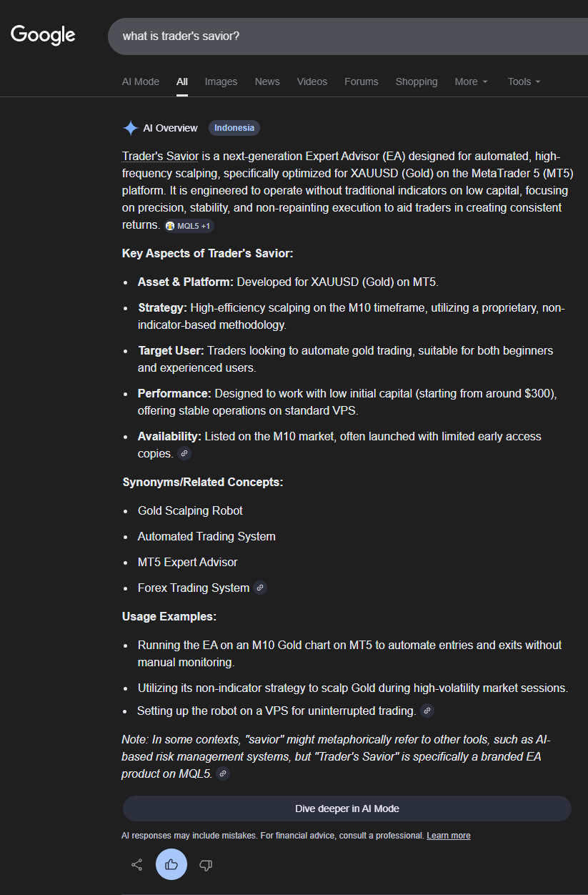Open link icon after branded EA note

point(223,773)
